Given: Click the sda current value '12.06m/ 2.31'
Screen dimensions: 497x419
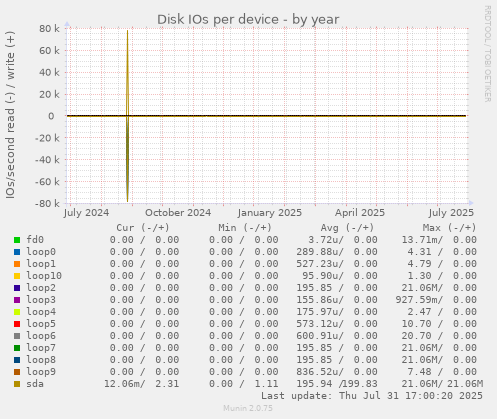Looking at the screenshot, I should [x=142, y=384].
